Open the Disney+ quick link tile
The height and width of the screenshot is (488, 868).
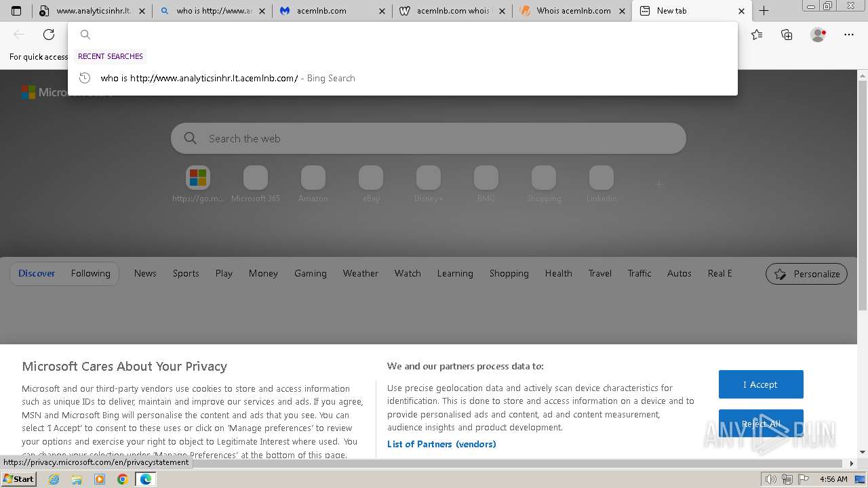429,184
